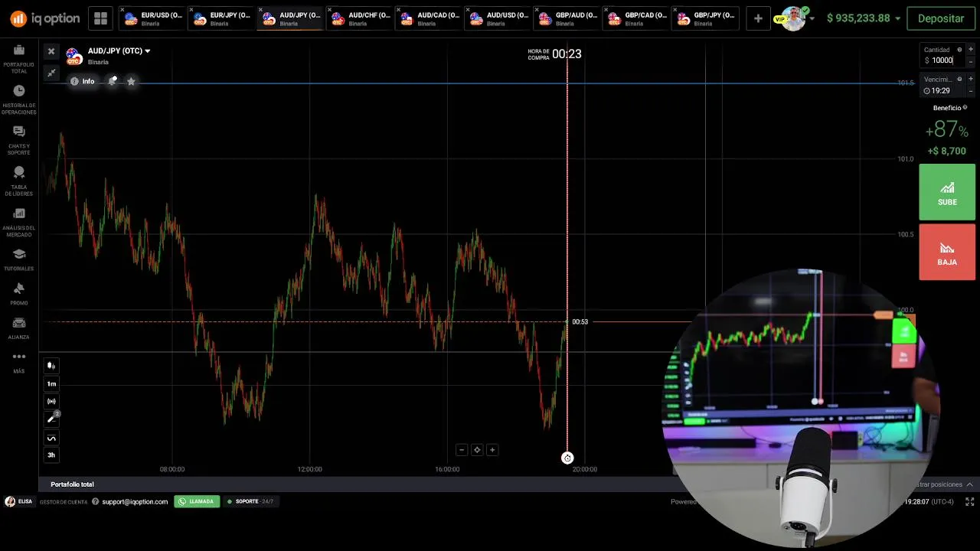This screenshot has width=980, height=551.
Task: Open the candlestick chart type selector
Action: pos(51,366)
